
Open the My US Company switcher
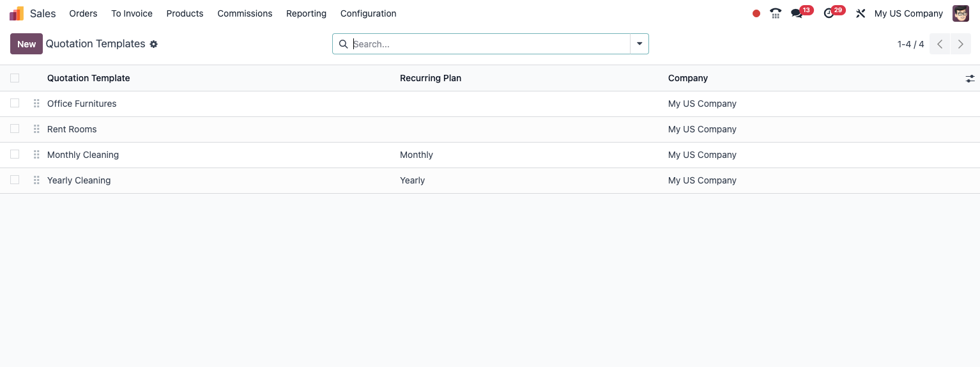pos(908,13)
